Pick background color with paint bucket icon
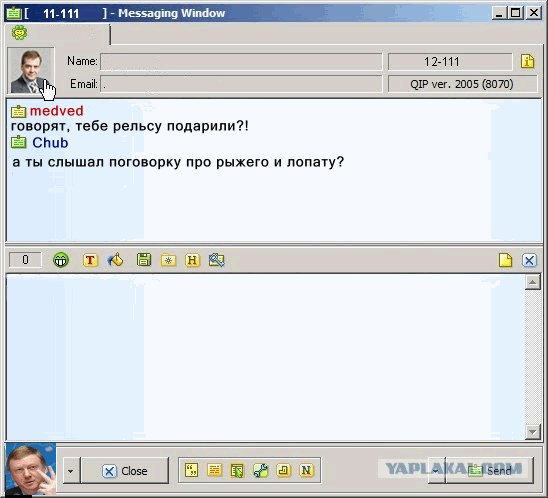Viewport: 548px width, 498px height. [x=115, y=260]
